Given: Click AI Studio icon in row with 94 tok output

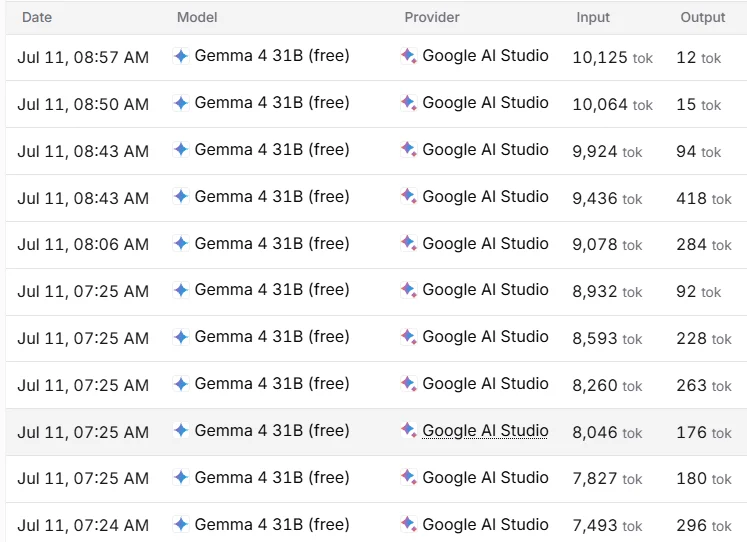Looking at the screenshot, I should click(x=408, y=150).
